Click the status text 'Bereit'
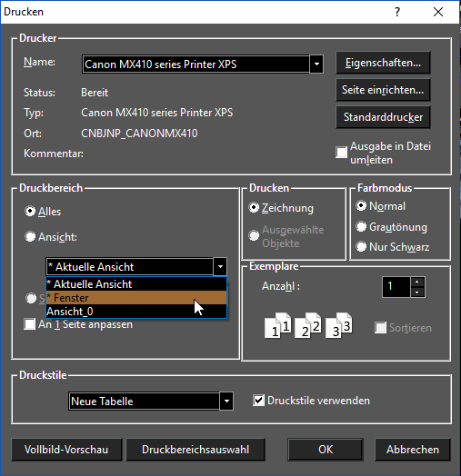 pyautogui.click(x=95, y=93)
